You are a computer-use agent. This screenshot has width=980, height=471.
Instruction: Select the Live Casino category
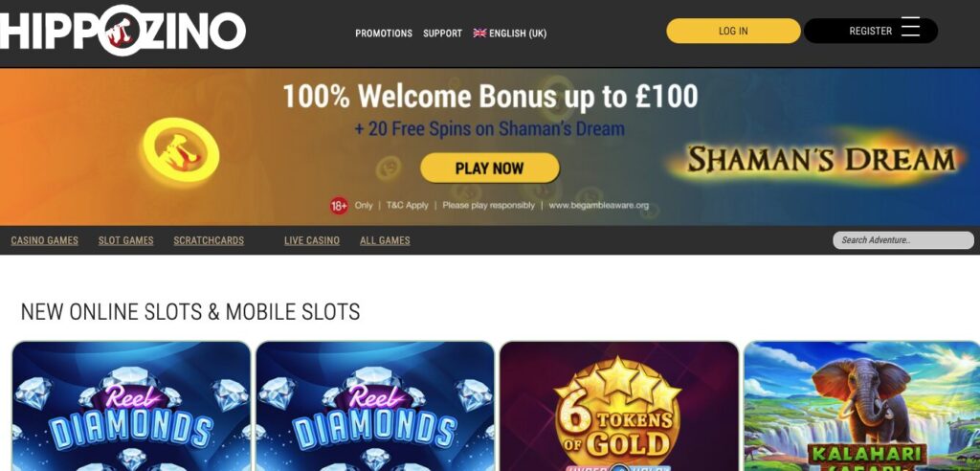(312, 240)
